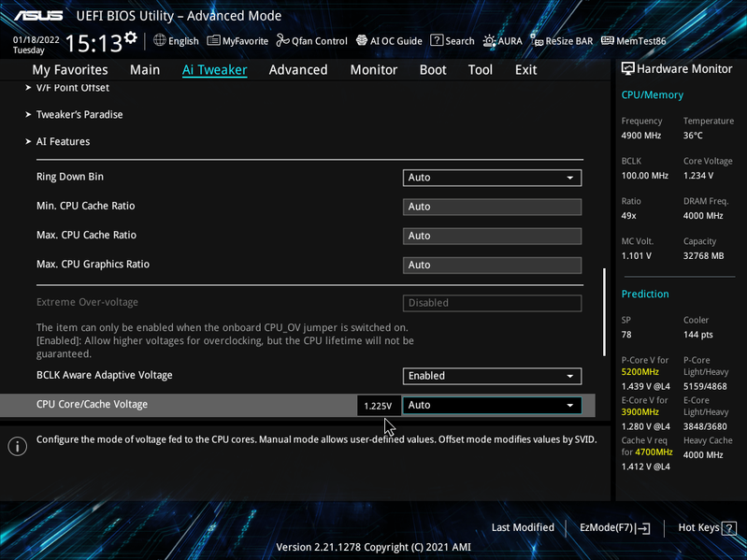Click the ASUS logo
The width and height of the screenshot is (747, 560).
(38, 16)
